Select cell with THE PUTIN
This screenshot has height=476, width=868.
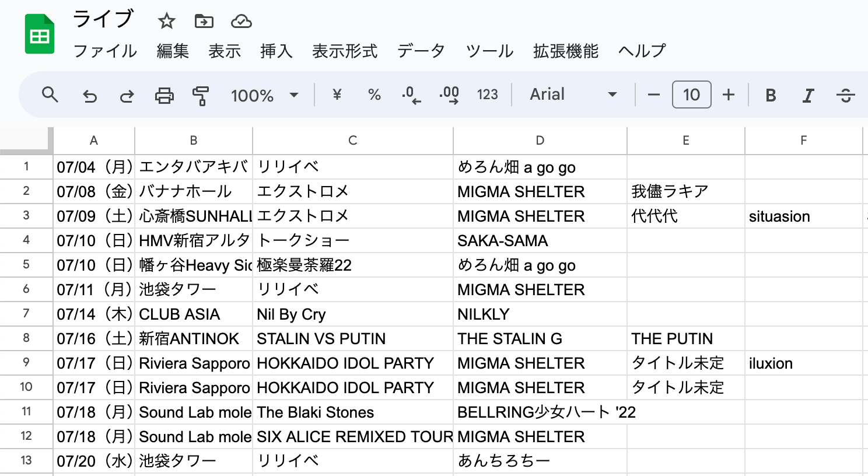tap(686, 339)
